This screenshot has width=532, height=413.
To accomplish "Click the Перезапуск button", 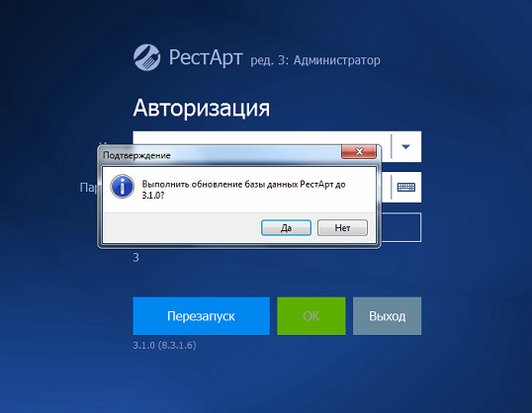I will pos(201,316).
